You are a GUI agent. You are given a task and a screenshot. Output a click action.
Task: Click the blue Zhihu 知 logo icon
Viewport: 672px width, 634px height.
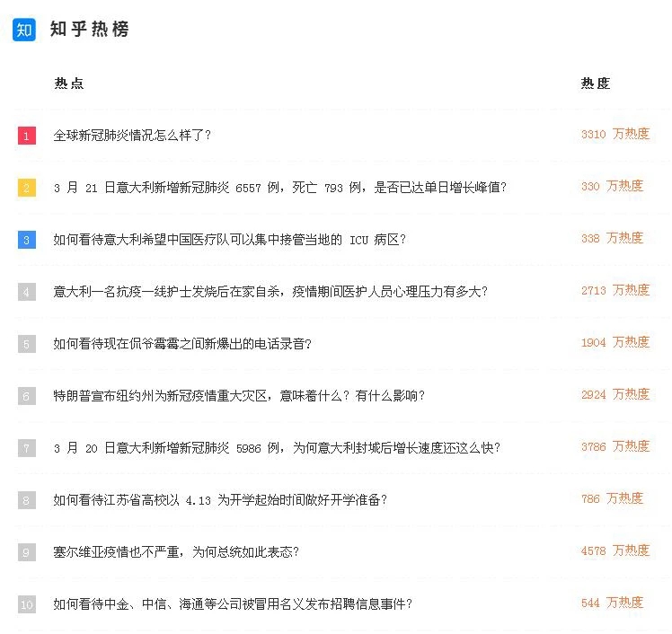click(24, 30)
